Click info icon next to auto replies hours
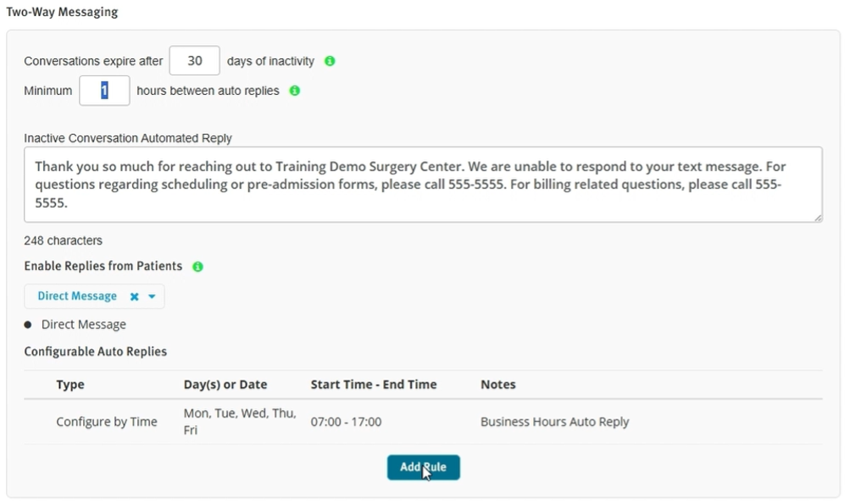This screenshot has width=850, height=504. (x=294, y=91)
